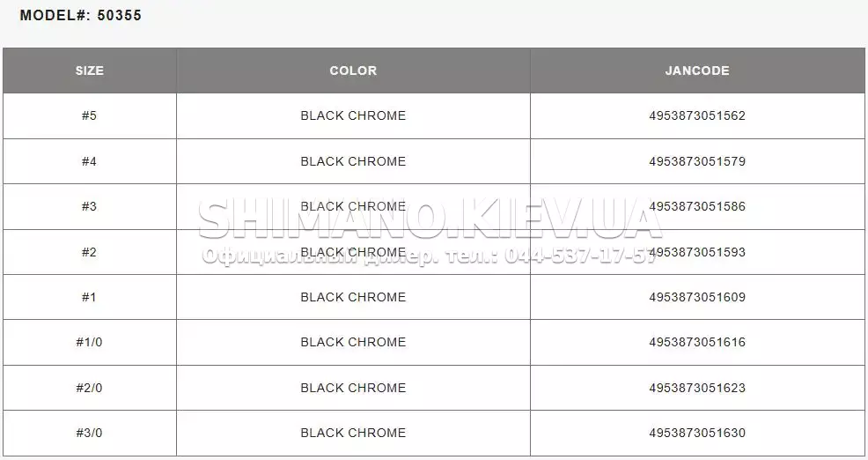Viewport: 868px width, 460px height.
Task: Select the #3/0 size cell
Action: 90,433
